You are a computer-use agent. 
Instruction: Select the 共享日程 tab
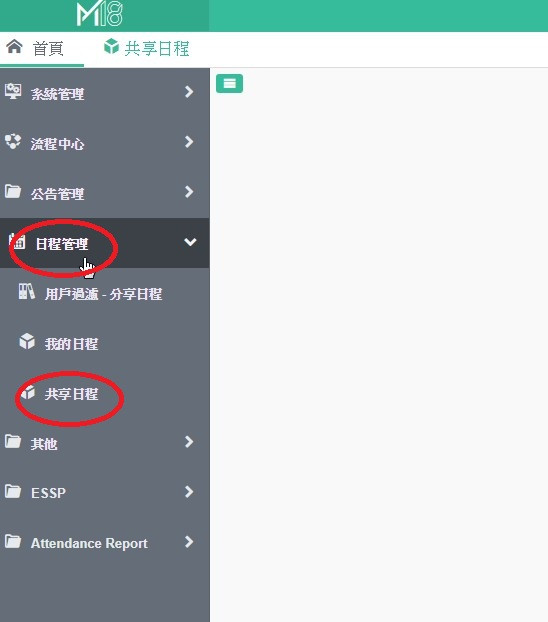pos(147,48)
